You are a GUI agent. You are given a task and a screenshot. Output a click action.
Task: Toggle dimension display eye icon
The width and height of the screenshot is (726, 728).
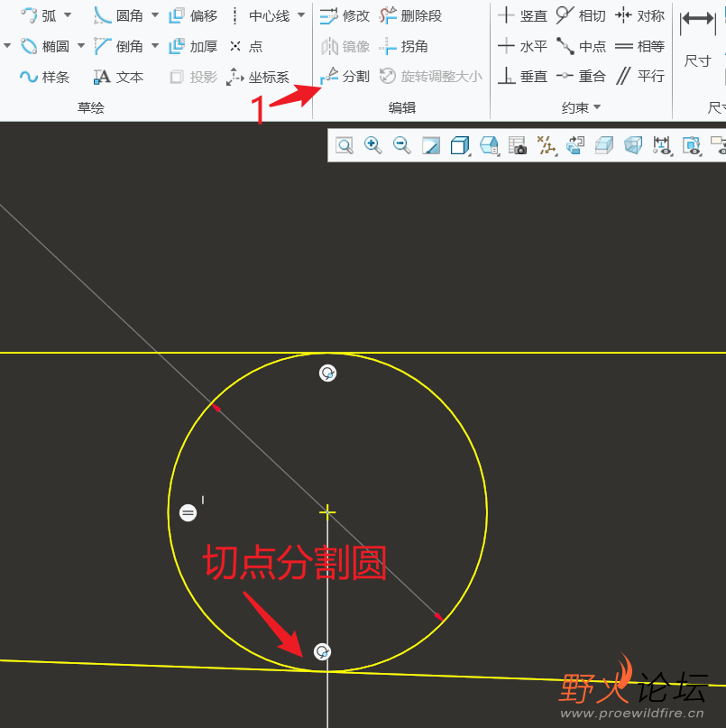tap(662, 145)
